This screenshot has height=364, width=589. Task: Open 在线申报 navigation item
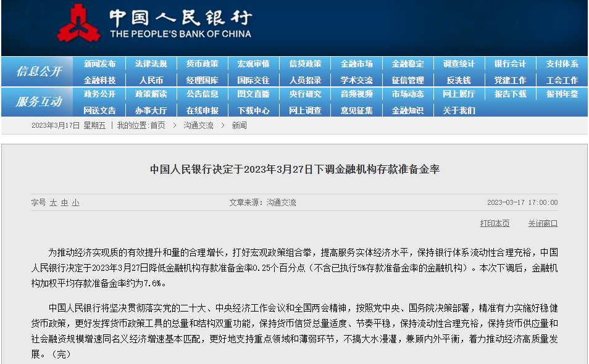[x=202, y=110]
